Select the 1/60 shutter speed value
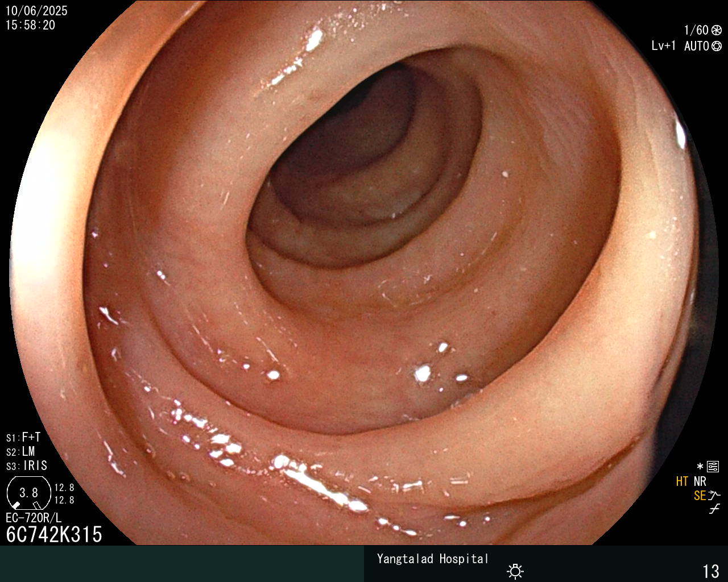The height and width of the screenshot is (582, 728). [696, 30]
